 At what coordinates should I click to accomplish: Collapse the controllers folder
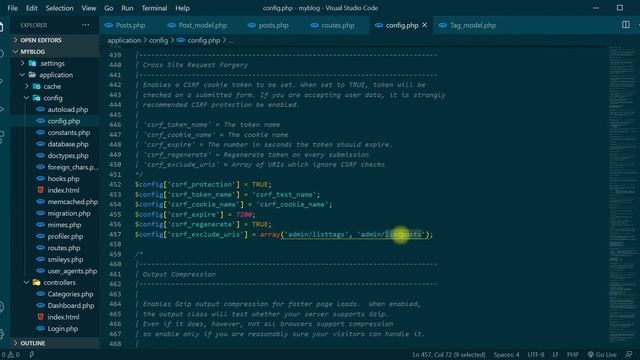[59, 282]
